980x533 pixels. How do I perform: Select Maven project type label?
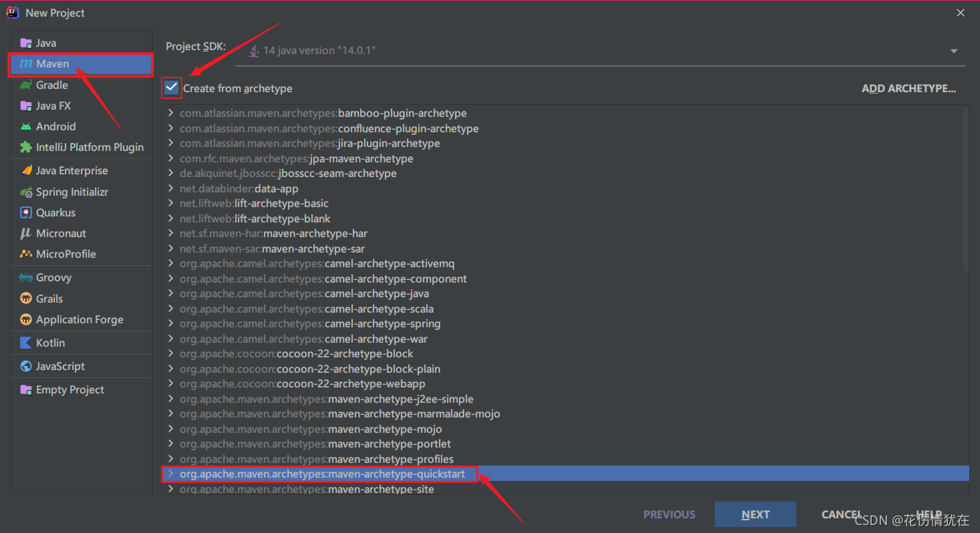[x=53, y=64]
